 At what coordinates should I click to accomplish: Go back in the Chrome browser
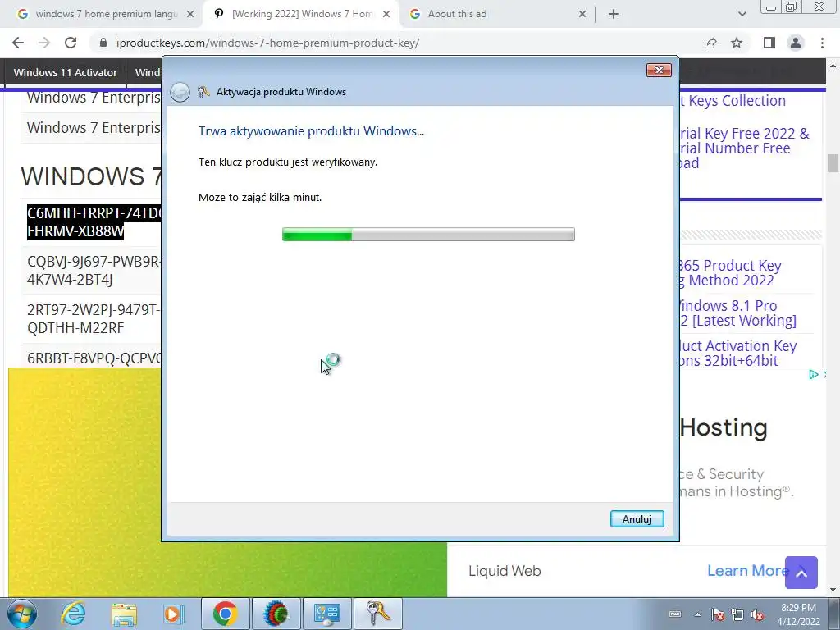[18, 43]
